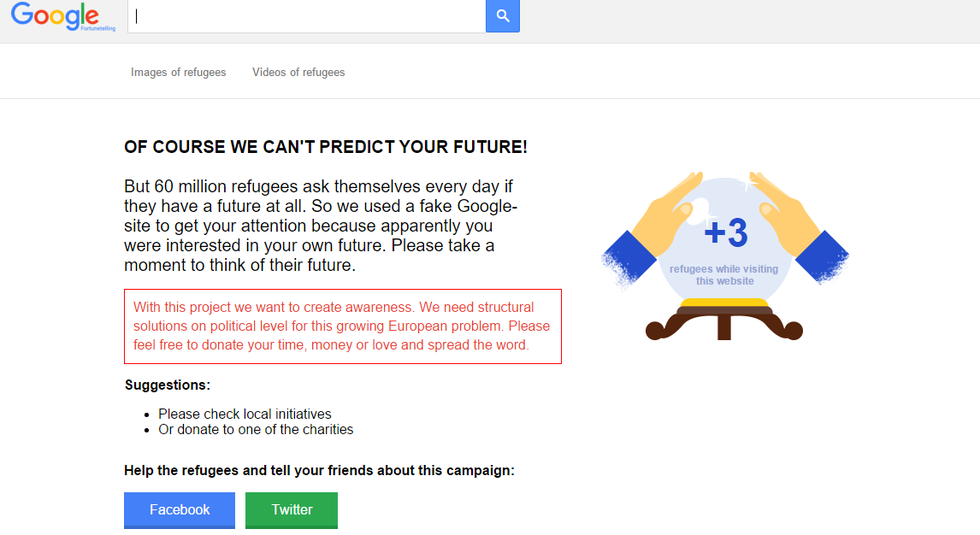Click the red-bordered awareness message box
Viewport: 980px width, 535px height.
point(342,326)
